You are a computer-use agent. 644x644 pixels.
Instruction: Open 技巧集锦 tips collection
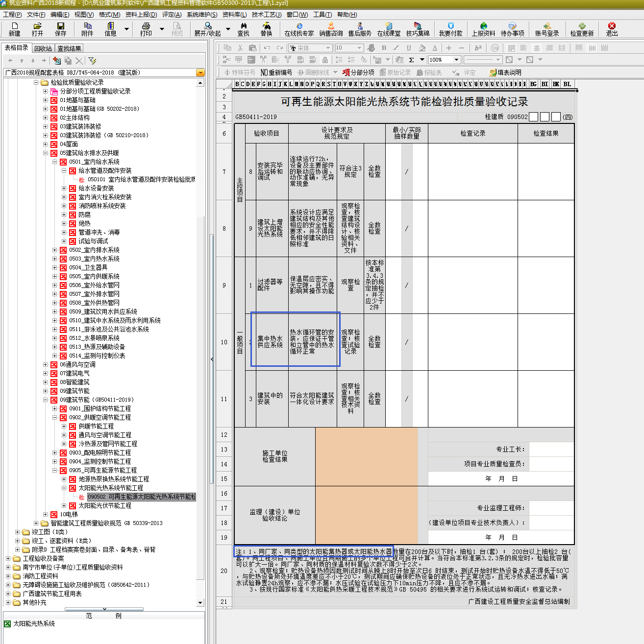418,29
